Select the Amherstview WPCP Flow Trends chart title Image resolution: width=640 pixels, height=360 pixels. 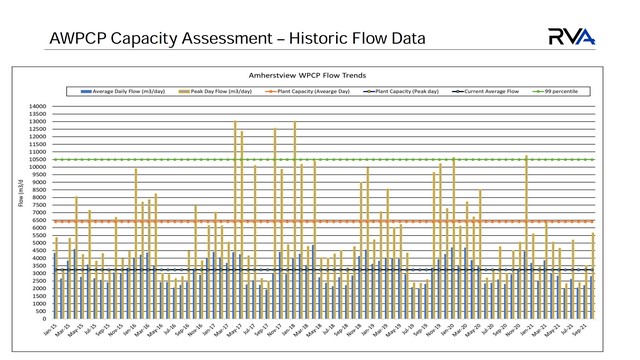click(307, 75)
